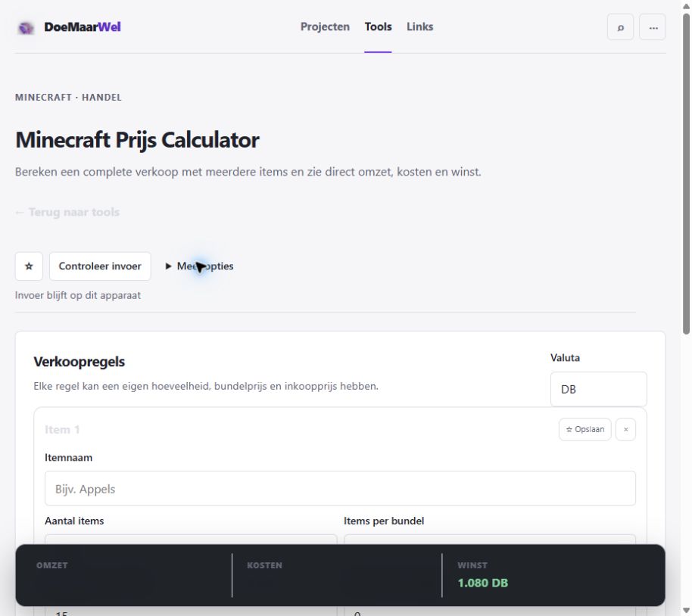
Task: Select the Tools tab
Action: (378, 27)
